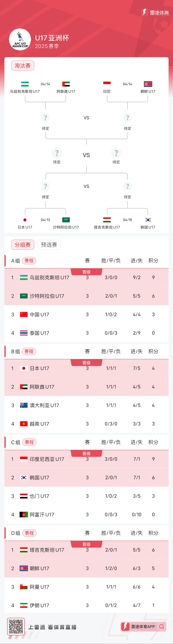Click the South Korea U17 flag in Group C
The height and width of the screenshot is (644, 173).
24,477
